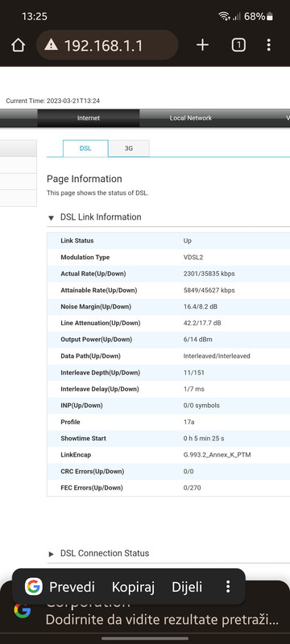
Task: Select the Data Path value 'Interleaved/Interleaved'
Action: click(x=217, y=356)
